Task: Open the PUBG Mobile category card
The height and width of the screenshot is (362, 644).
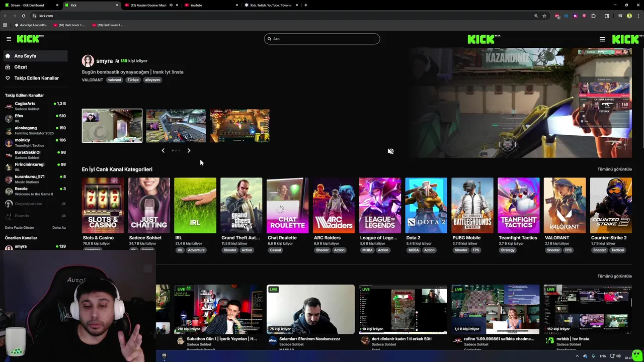Action: (x=472, y=205)
